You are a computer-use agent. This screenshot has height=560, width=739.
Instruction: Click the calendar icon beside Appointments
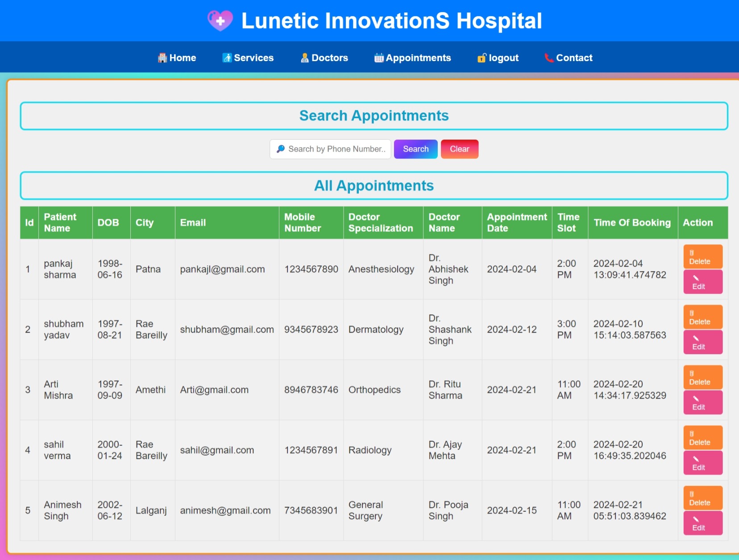(379, 58)
